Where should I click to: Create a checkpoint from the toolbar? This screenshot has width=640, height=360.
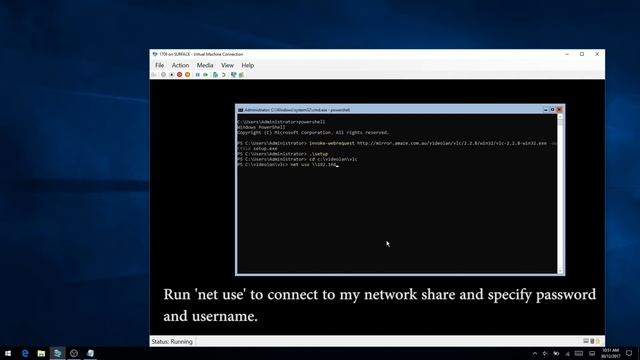215,75
